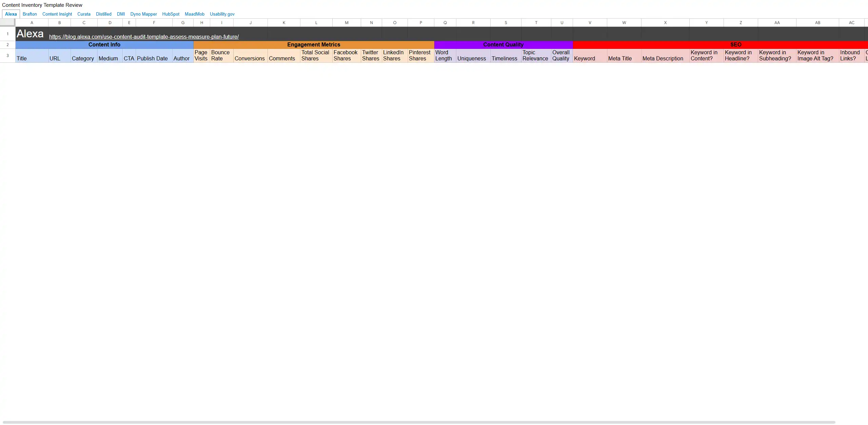Select the Keyword in Image Alt Tag? cell
The width and height of the screenshot is (868, 425).
[x=818, y=56]
